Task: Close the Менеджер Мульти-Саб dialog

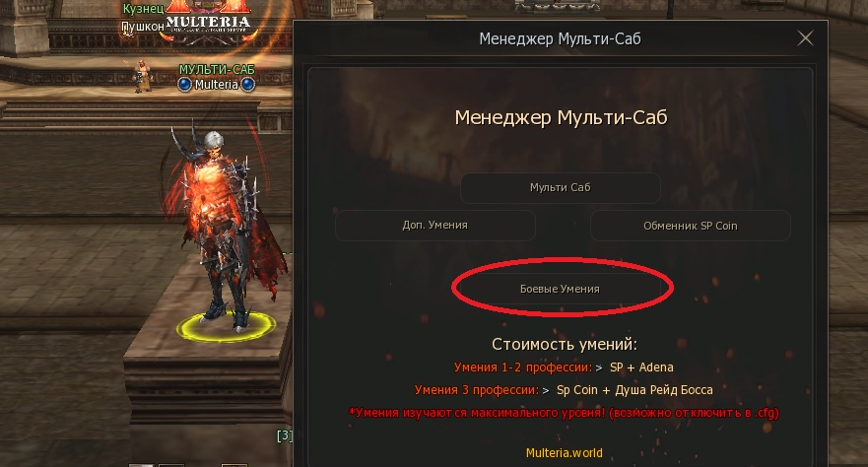Action: pyautogui.click(x=805, y=38)
